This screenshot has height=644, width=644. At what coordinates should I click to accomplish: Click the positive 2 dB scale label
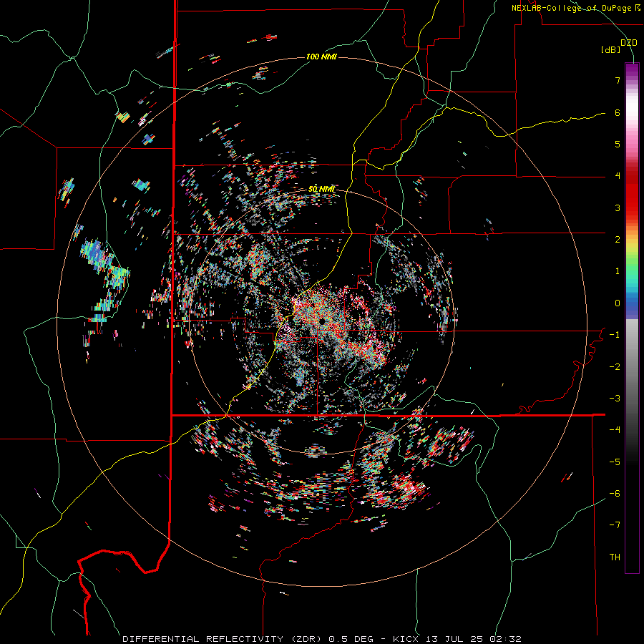coord(618,240)
